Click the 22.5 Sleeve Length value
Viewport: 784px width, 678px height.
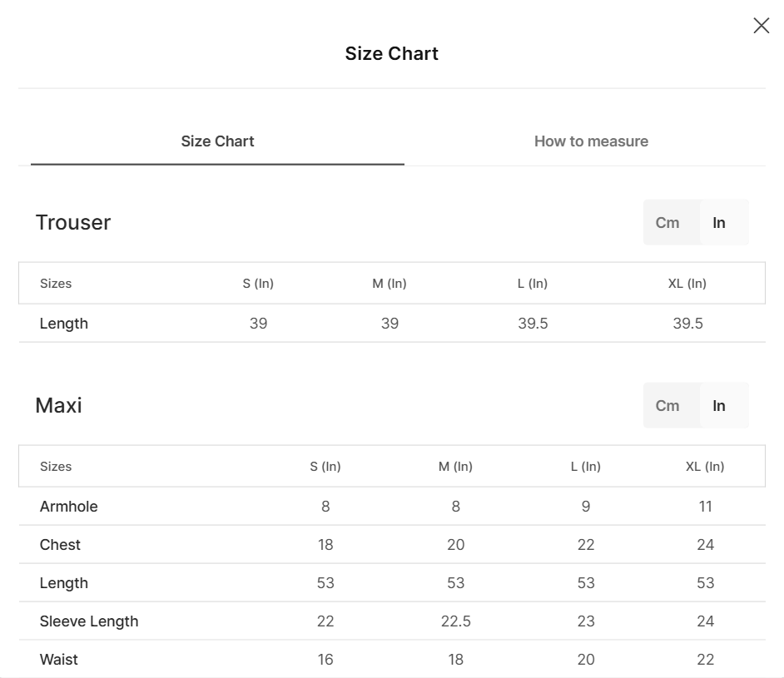click(455, 621)
